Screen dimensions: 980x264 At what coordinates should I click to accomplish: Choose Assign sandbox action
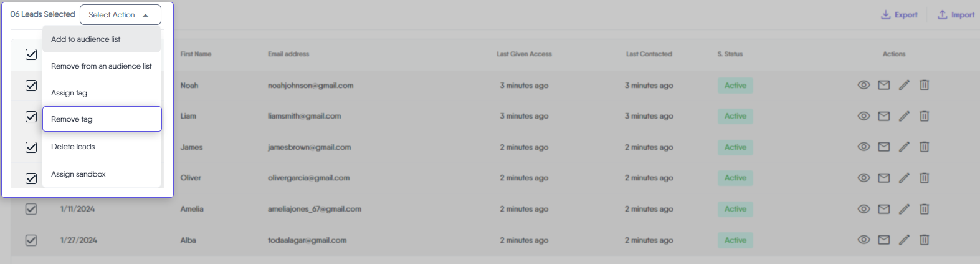pos(78,174)
